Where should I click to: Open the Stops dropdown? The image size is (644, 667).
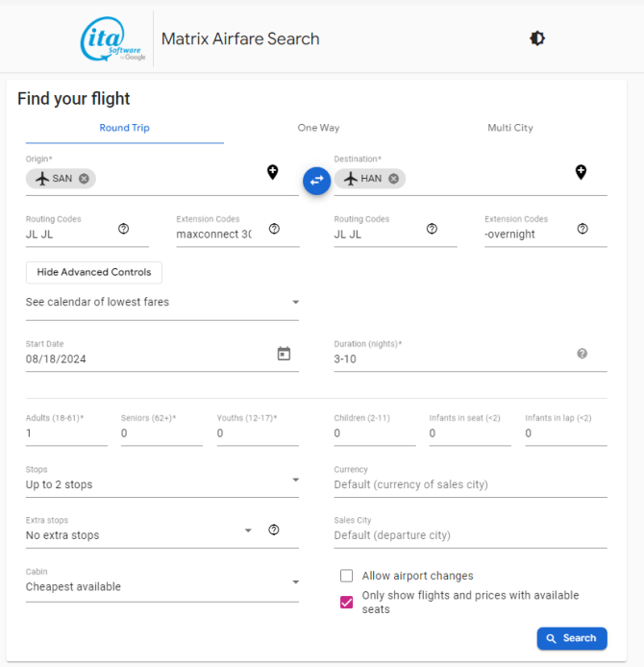(x=162, y=481)
